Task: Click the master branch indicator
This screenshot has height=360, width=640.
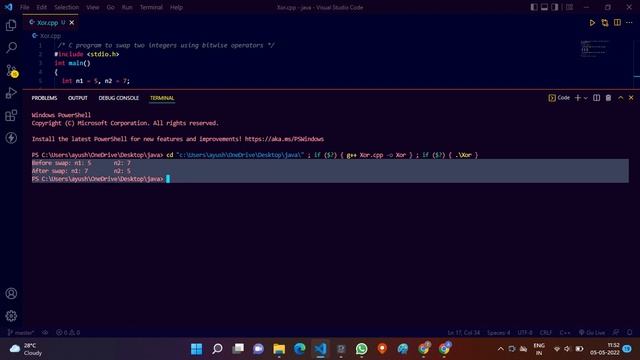Action: pyautogui.click(x=21, y=333)
